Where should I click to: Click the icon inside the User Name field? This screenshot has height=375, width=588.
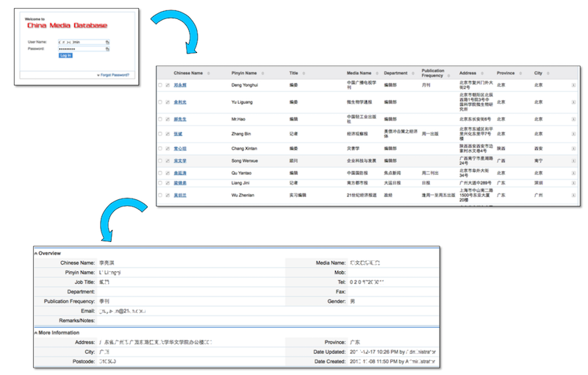coord(107,43)
